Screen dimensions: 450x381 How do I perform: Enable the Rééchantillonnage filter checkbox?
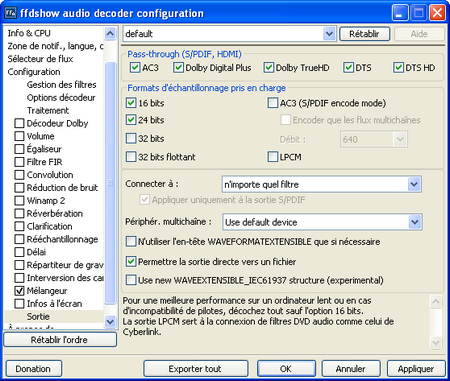(x=19, y=239)
